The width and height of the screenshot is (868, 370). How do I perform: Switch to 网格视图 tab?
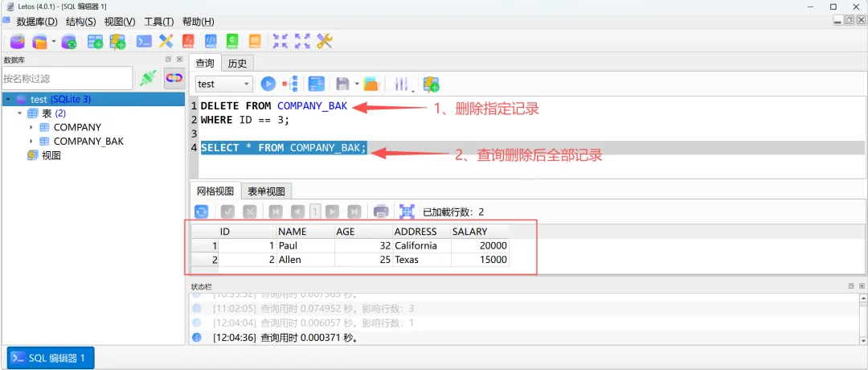pyautogui.click(x=215, y=191)
